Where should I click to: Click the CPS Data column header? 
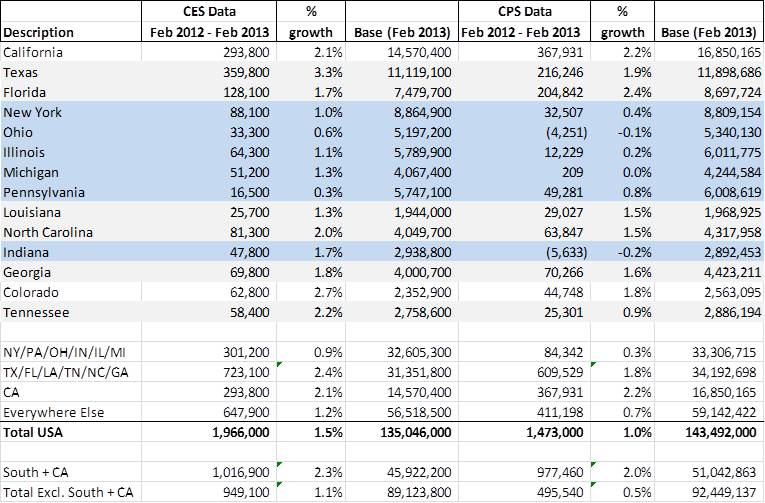coord(524,11)
